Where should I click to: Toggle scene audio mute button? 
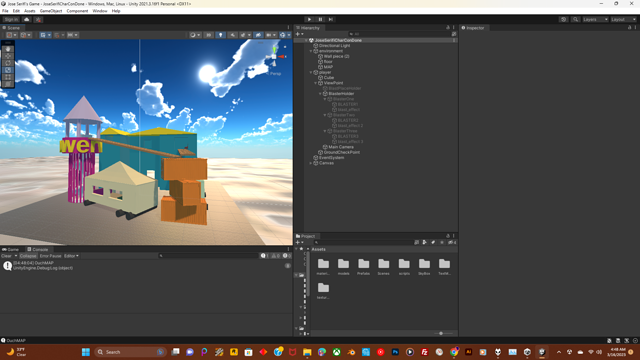(x=232, y=35)
